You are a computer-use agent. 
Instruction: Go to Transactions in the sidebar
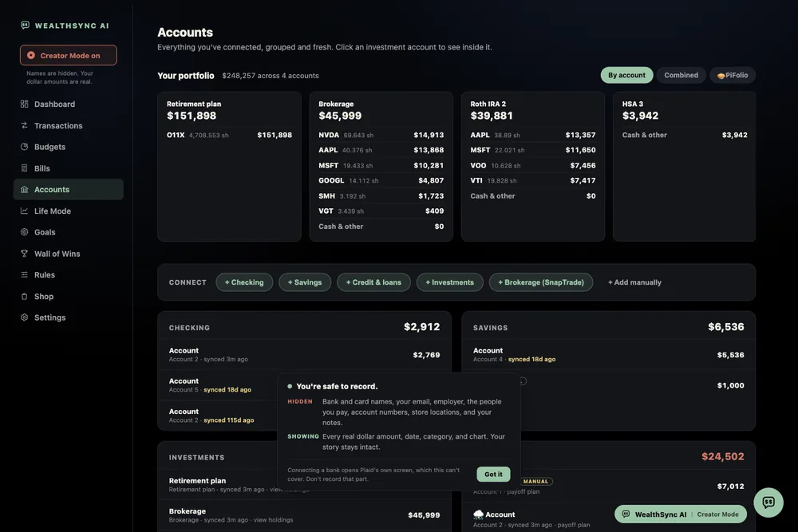coord(68,125)
